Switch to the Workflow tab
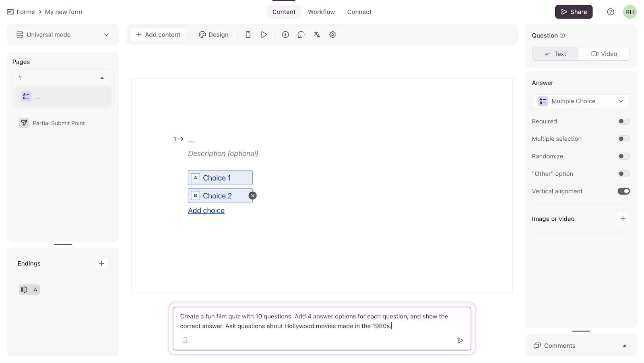 click(x=321, y=12)
